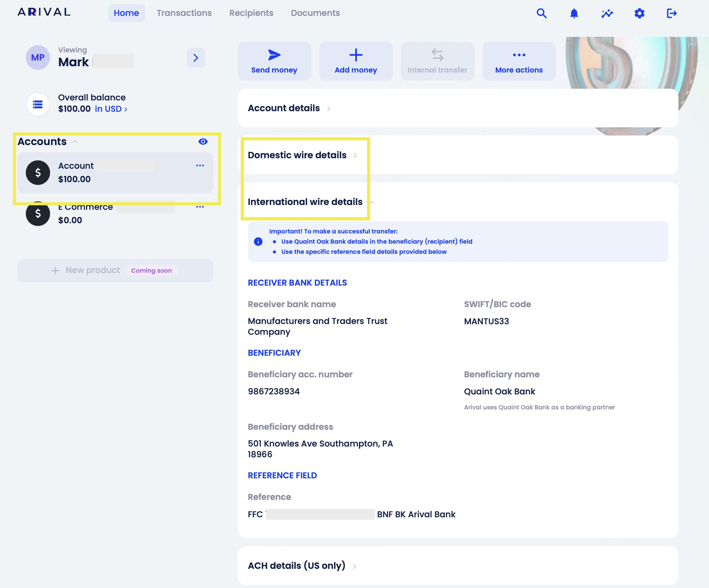This screenshot has width=709, height=588.
Task: Click Quaint Oak Bank beneficiary name
Action: click(x=499, y=392)
